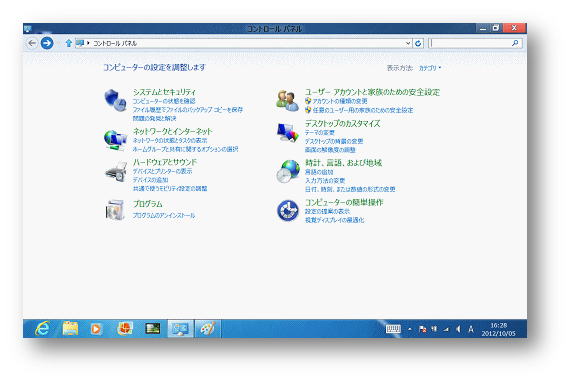Open コンピューターの簡単操作 category link
Screen dimensions: 569x380
pos(344,202)
